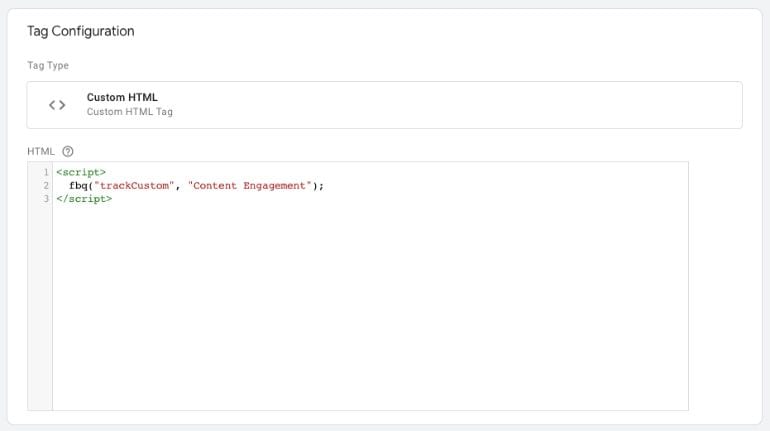Select line number 1 in gutter

click(46, 172)
